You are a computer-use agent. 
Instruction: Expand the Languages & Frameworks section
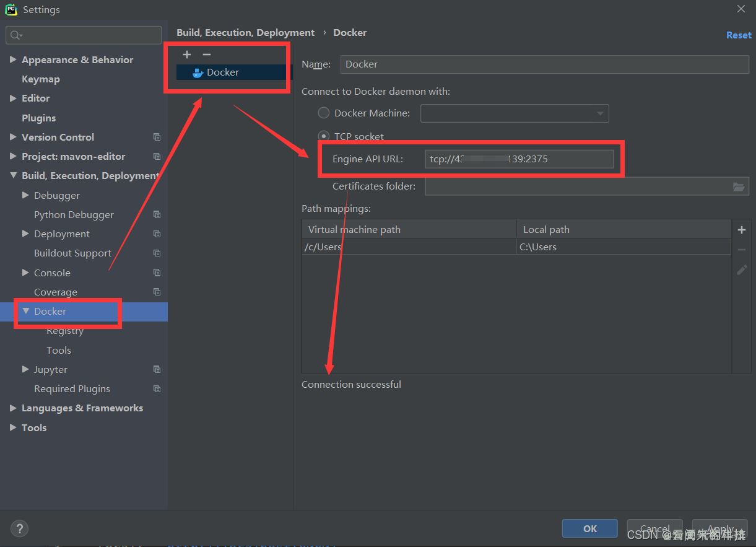click(13, 408)
